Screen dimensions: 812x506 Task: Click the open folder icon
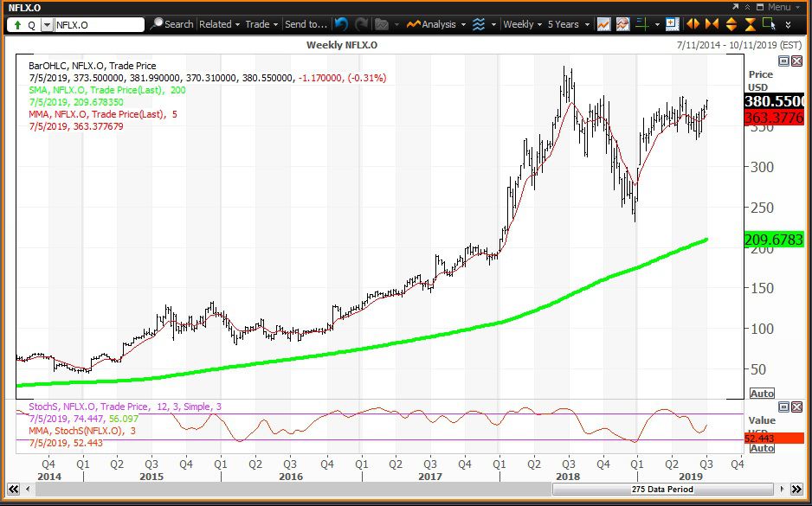(x=382, y=24)
